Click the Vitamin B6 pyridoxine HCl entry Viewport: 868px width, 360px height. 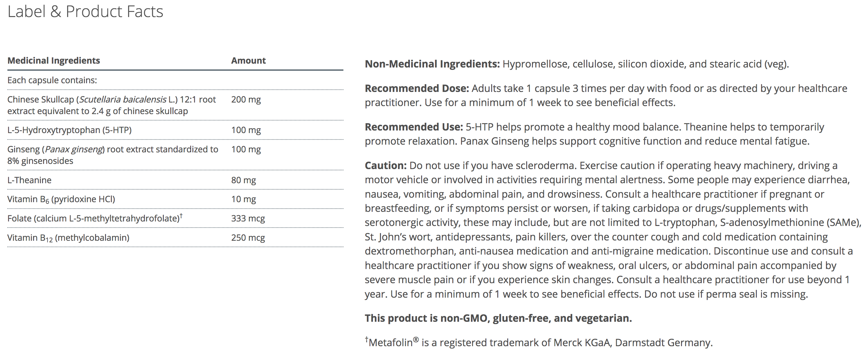(x=61, y=199)
